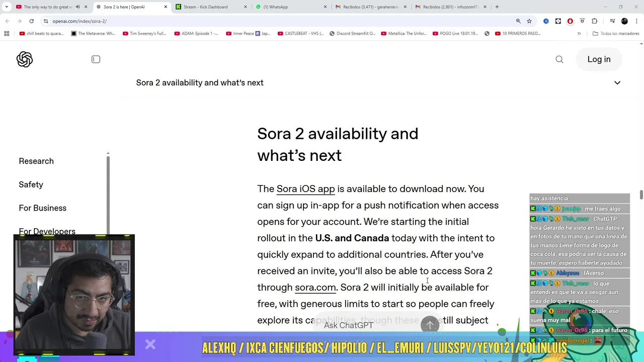The width and height of the screenshot is (644, 362).
Task: Click the Log in button
Action: pyautogui.click(x=599, y=59)
